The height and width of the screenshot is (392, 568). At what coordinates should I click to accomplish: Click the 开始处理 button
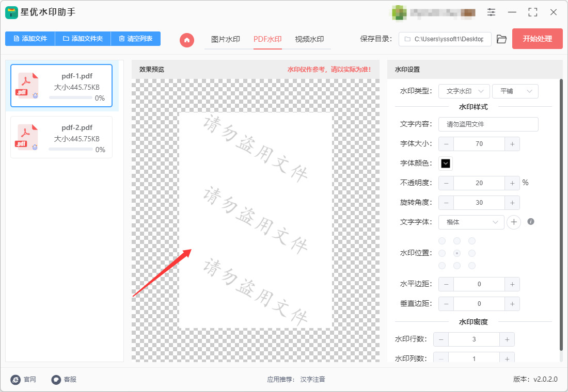(537, 39)
